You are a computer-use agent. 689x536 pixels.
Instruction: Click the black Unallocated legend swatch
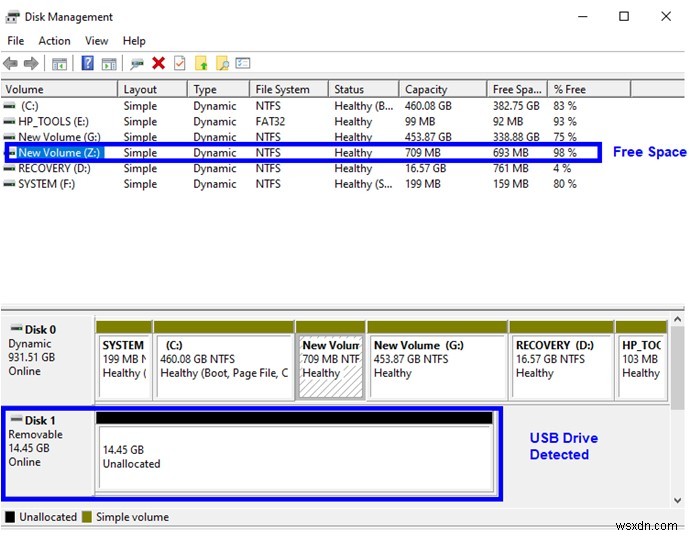coord(10,517)
